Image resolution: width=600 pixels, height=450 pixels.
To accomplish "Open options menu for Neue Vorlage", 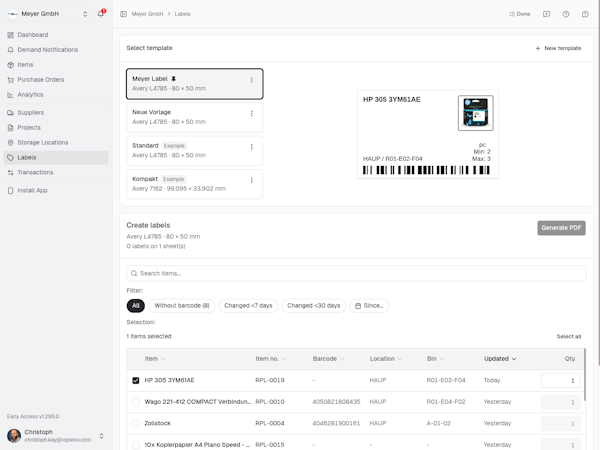I will coord(251,113).
